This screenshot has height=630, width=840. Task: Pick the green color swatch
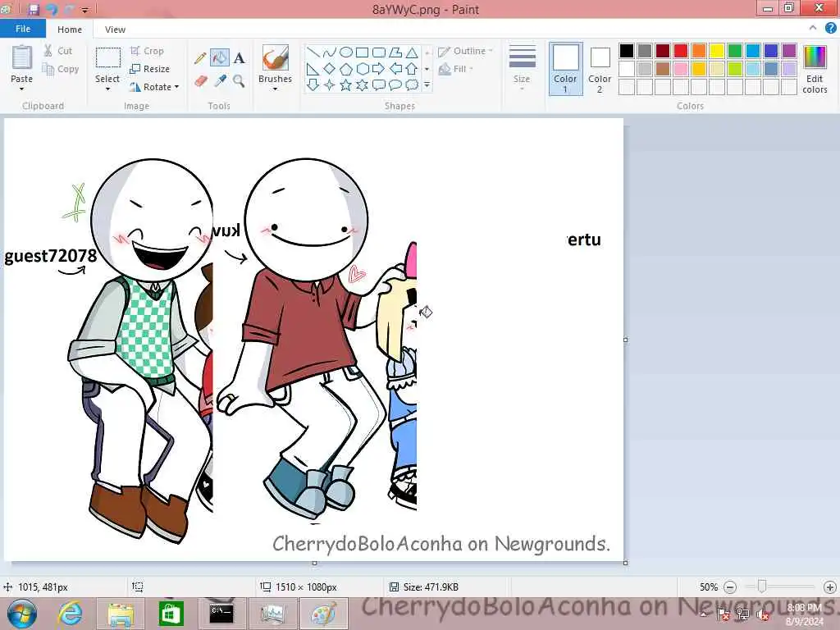pos(735,51)
